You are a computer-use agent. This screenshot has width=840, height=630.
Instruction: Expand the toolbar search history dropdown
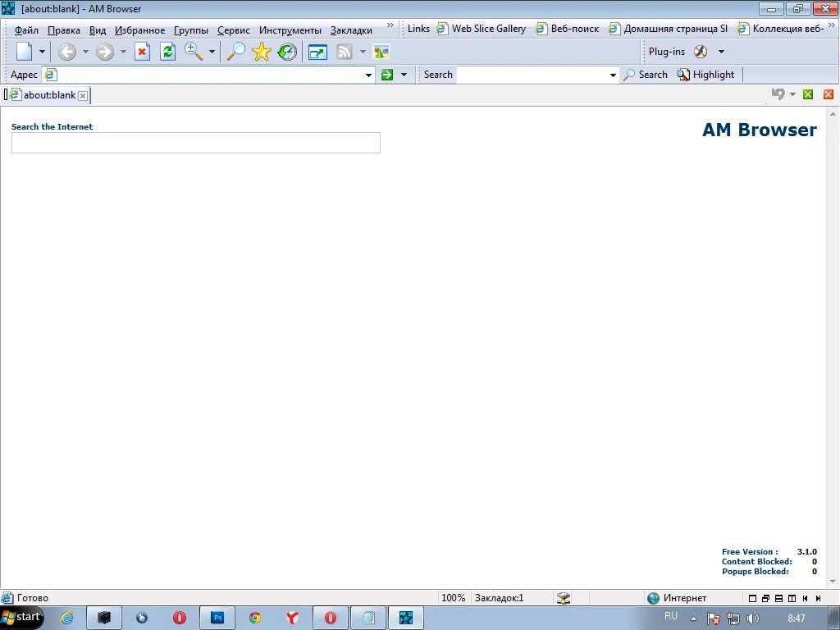point(613,75)
